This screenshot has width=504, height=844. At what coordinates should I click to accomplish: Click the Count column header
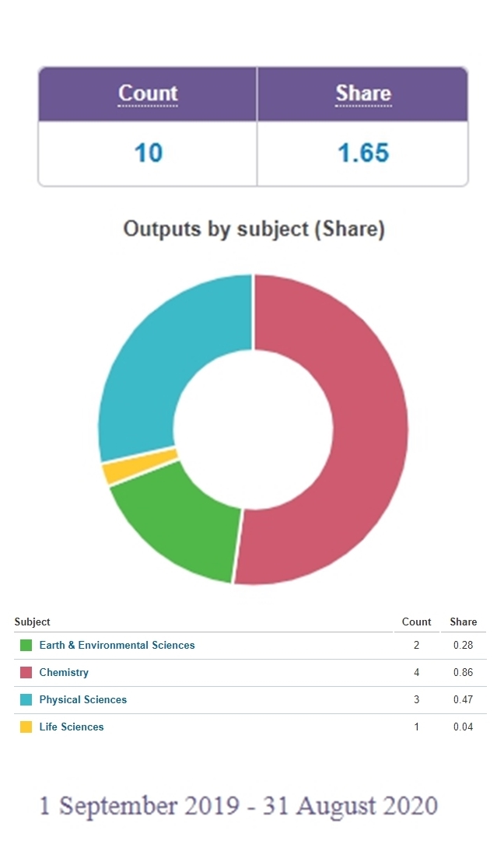pyautogui.click(x=148, y=93)
